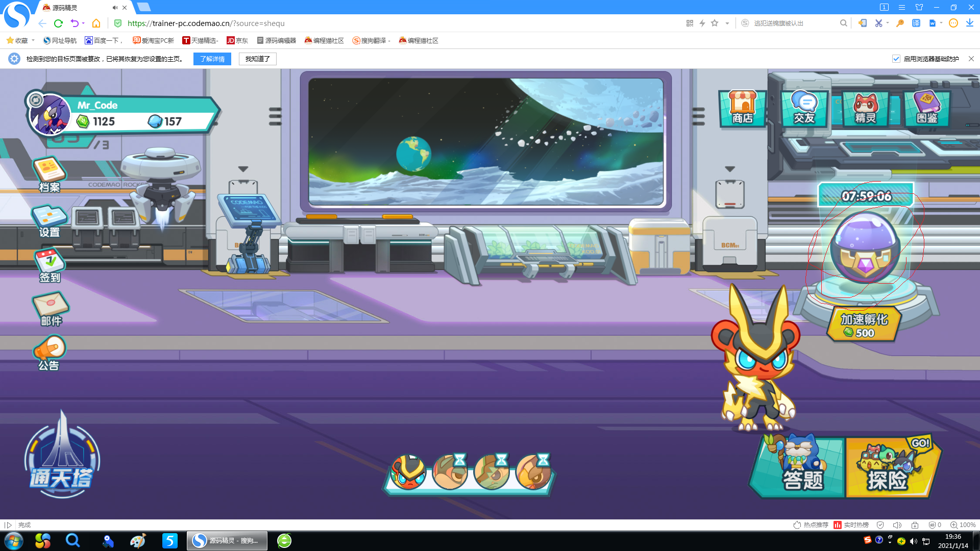This screenshot has height=551, width=980.
Task: Click the 100% zoom control
Action: click(x=963, y=525)
